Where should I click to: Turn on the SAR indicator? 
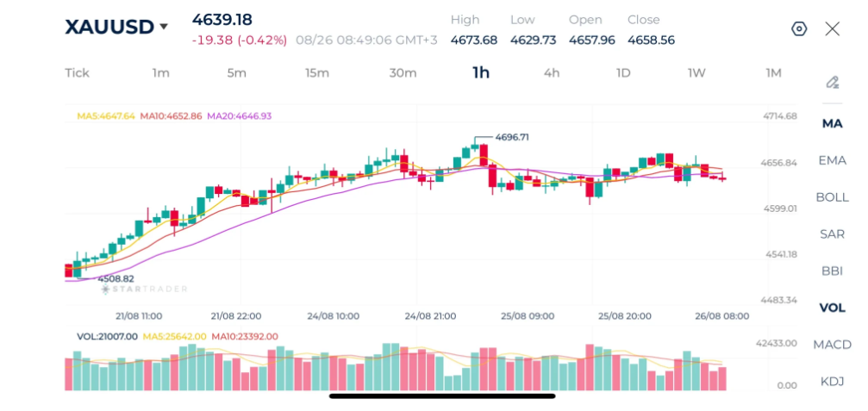pos(832,234)
